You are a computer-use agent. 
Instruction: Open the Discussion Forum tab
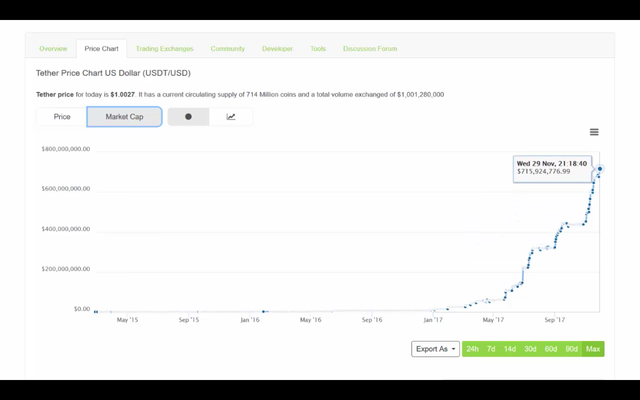370,49
